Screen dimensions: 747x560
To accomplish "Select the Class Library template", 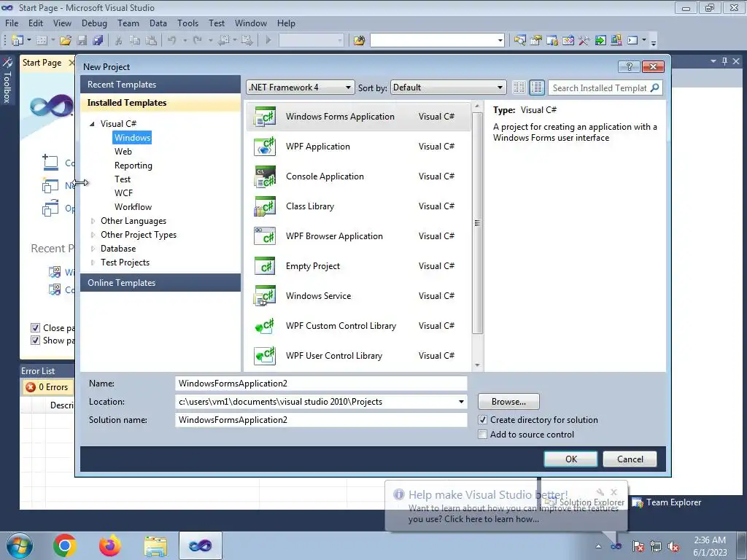I will tap(358, 206).
